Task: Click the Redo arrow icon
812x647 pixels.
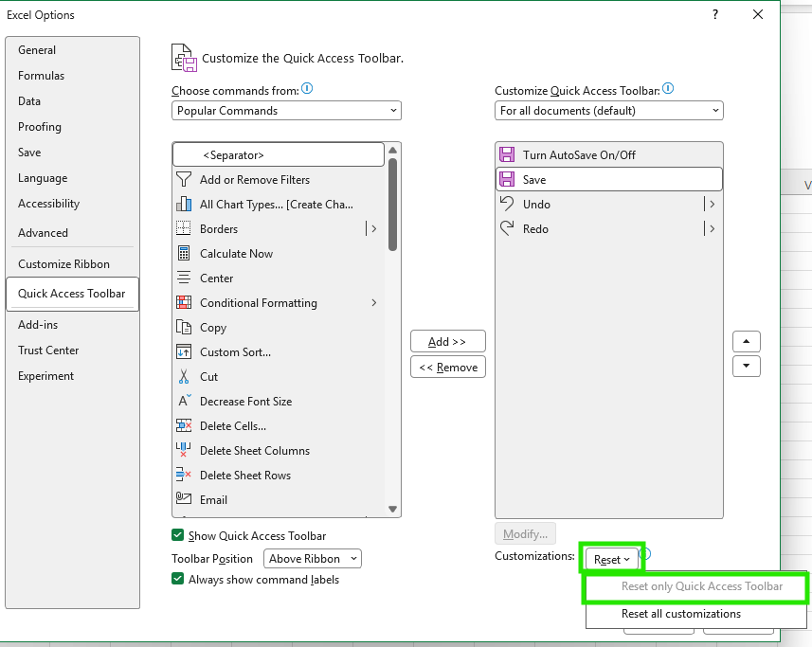Action: 507,228
